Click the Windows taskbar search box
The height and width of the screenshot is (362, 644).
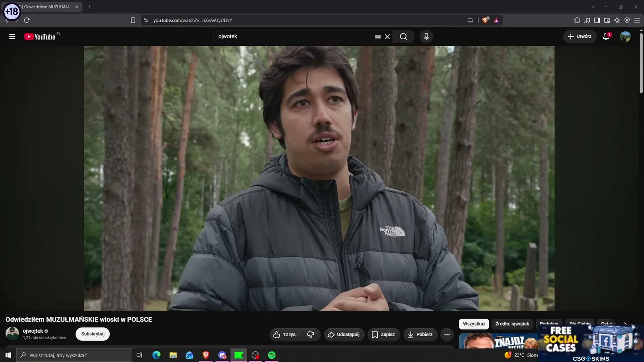(x=74, y=355)
